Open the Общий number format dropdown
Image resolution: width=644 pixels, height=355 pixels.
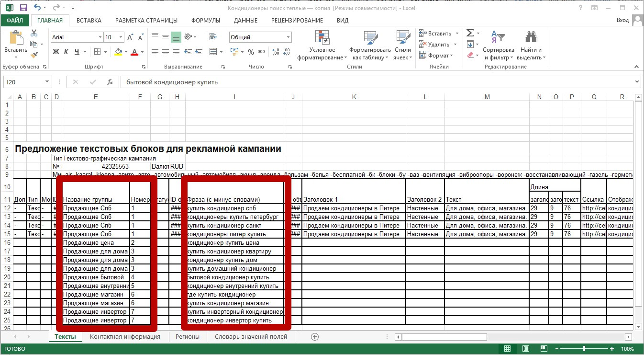(289, 37)
